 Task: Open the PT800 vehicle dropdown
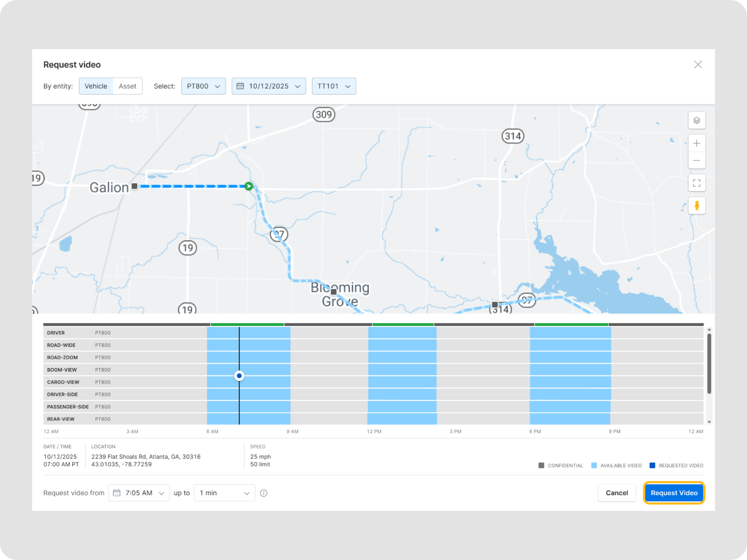click(x=204, y=86)
